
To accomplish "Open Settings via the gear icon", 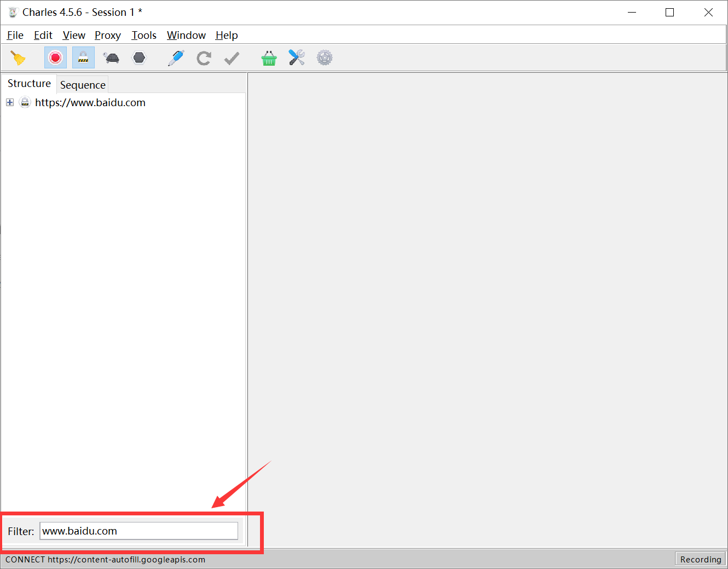I will pos(325,58).
